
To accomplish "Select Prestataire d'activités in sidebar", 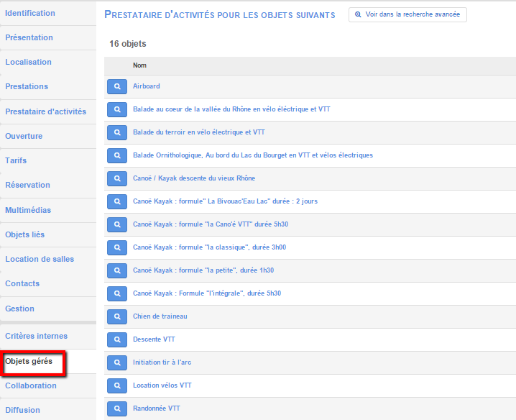I will 48,111.
